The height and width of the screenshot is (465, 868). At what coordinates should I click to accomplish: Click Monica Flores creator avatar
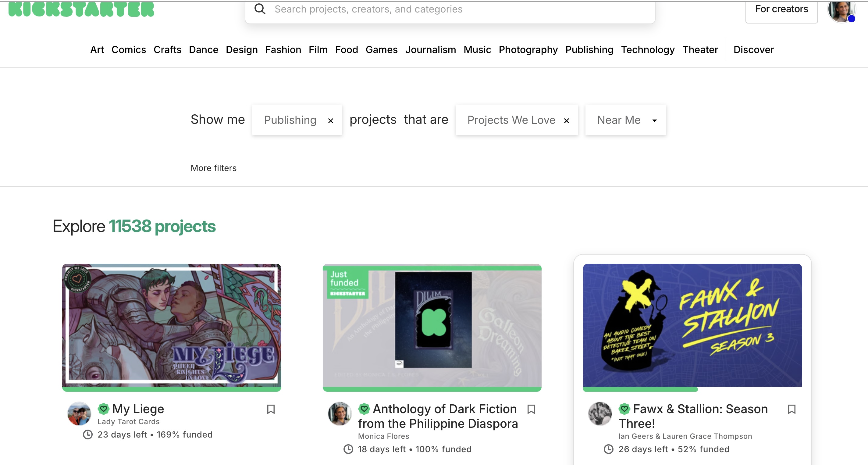point(340,413)
